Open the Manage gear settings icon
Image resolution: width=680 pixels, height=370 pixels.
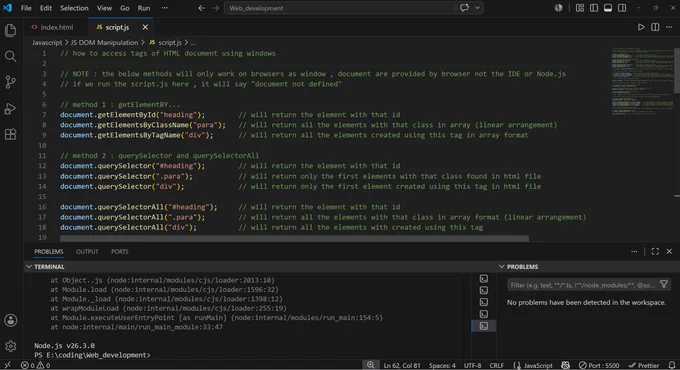click(10, 346)
